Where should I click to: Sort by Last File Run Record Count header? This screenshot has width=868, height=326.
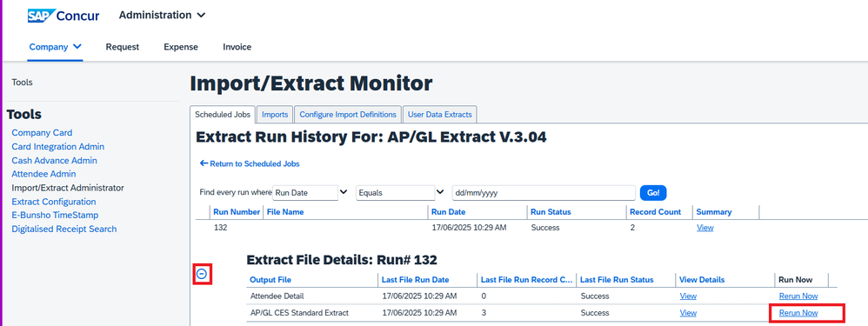point(526,280)
